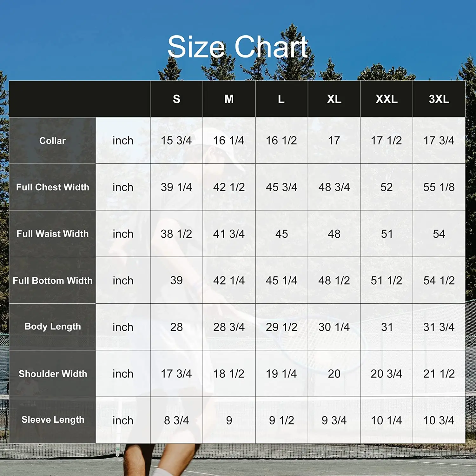The height and width of the screenshot is (476, 476).
Task: Click Collar value 17 for size XL
Action: 334,141
